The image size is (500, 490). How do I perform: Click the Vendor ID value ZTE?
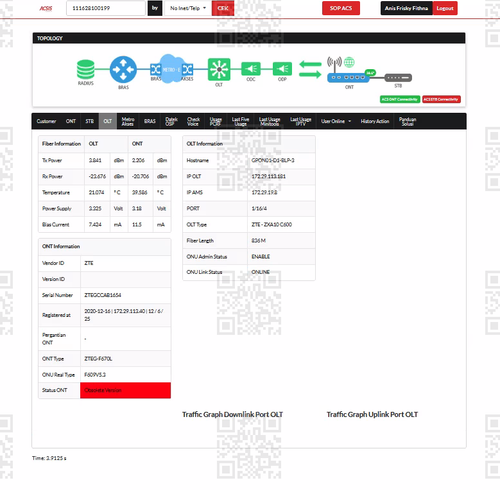(x=89, y=263)
